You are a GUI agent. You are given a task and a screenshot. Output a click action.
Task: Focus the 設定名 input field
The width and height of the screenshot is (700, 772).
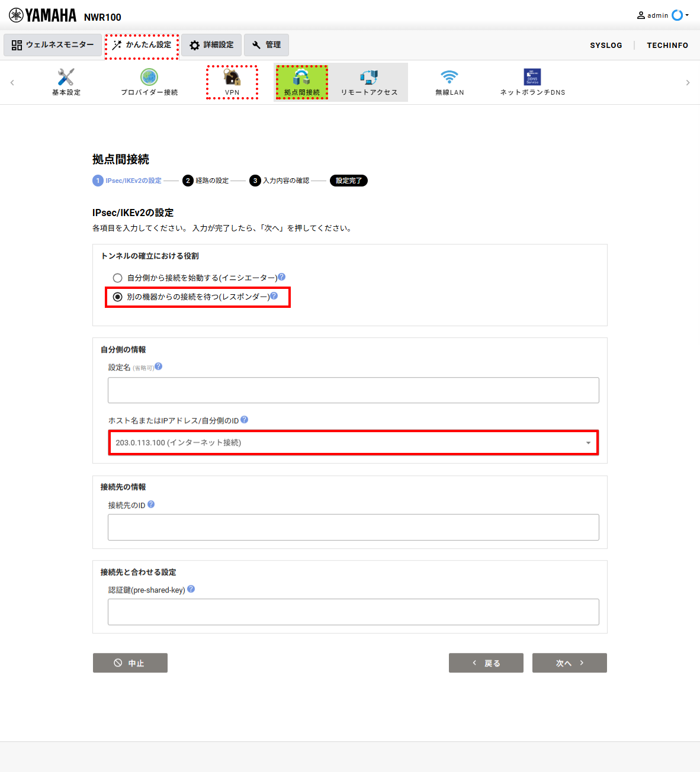pyautogui.click(x=354, y=390)
